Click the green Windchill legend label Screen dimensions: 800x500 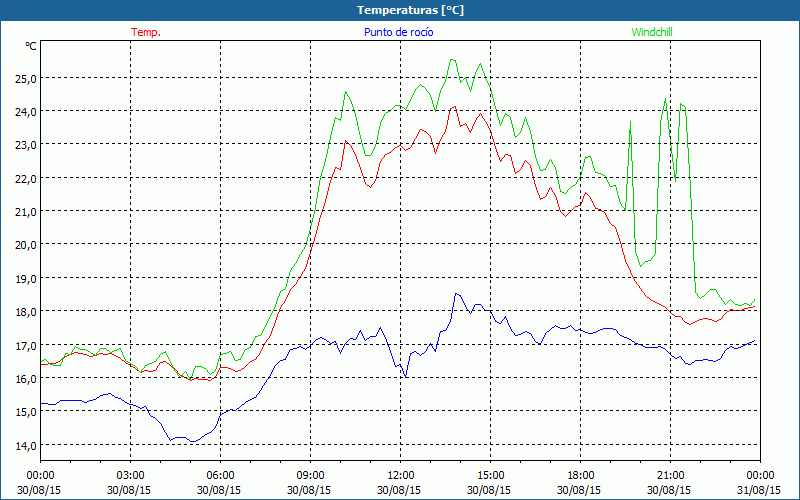point(652,32)
